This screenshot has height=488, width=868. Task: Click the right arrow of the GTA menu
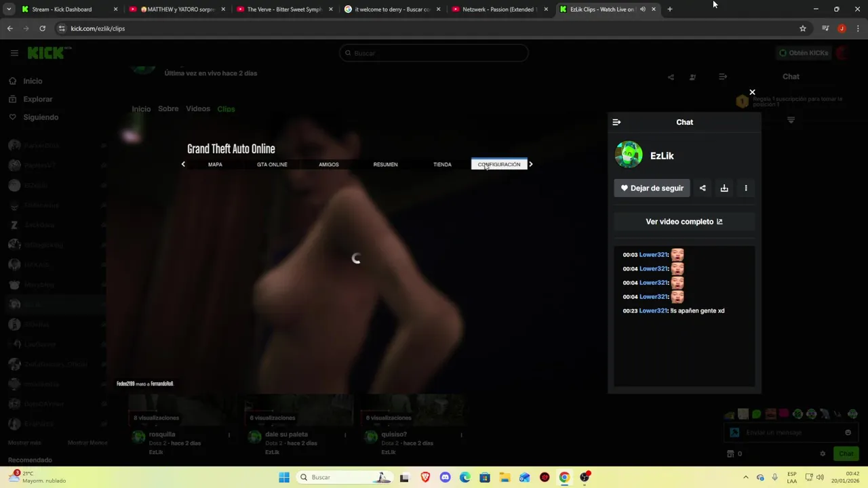pyautogui.click(x=530, y=164)
